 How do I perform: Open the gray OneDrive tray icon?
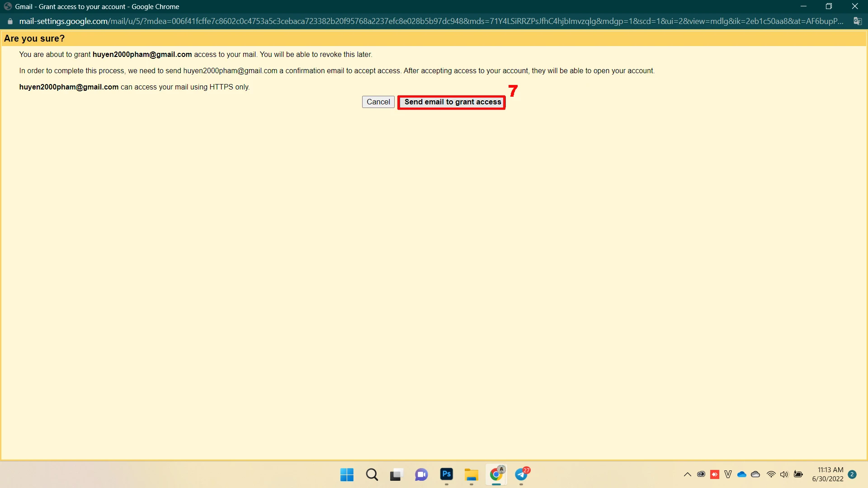[x=755, y=474]
